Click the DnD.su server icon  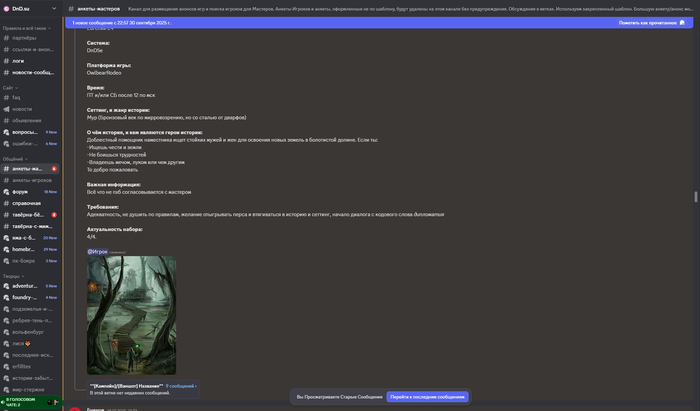coord(6,8)
